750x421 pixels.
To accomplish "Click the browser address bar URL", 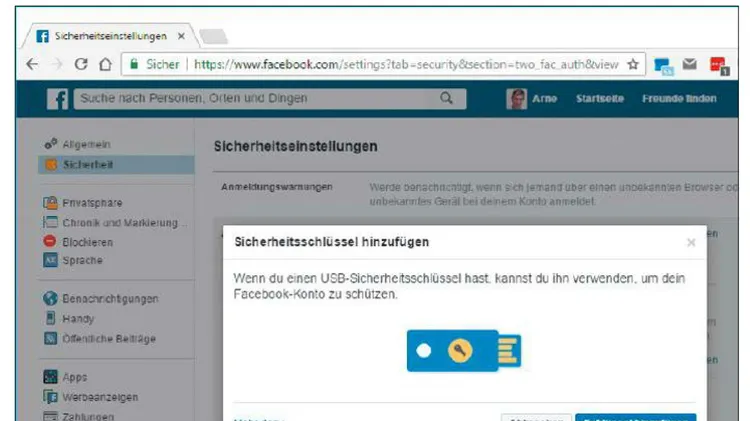I will pyautogui.click(x=406, y=65).
